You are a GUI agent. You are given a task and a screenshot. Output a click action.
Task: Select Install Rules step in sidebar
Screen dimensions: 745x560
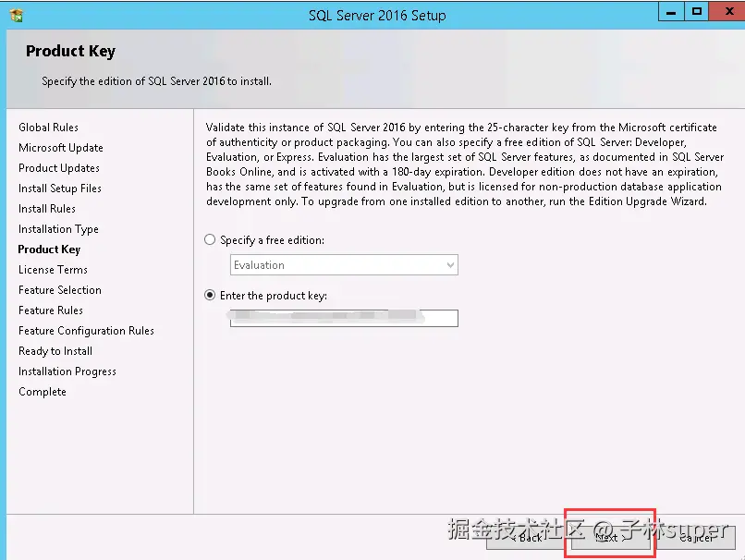click(x=47, y=209)
